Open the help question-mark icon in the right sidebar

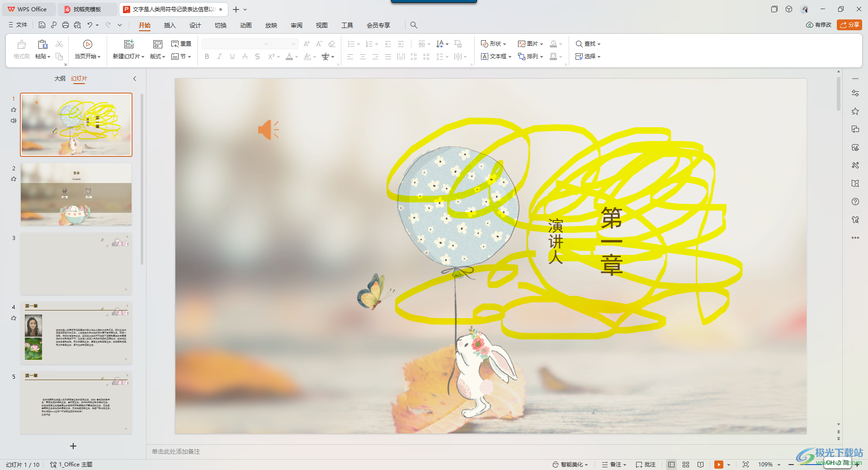(855, 202)
